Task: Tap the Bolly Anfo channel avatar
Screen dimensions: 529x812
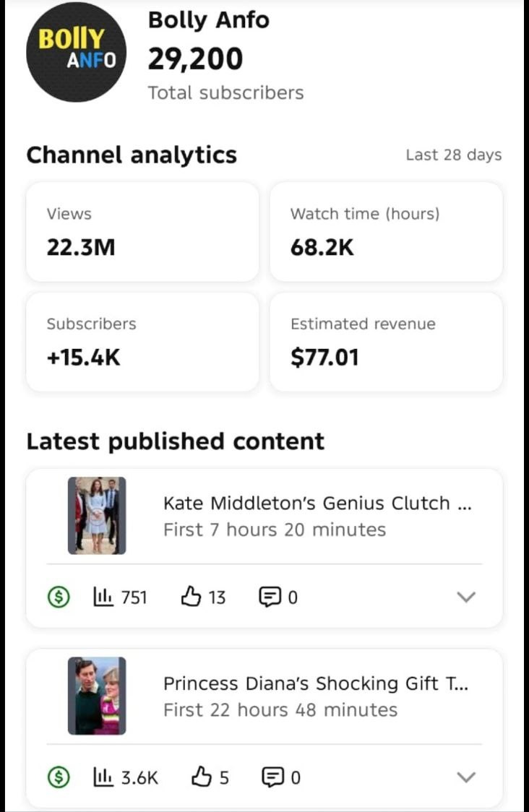Action: coord(77,52)
